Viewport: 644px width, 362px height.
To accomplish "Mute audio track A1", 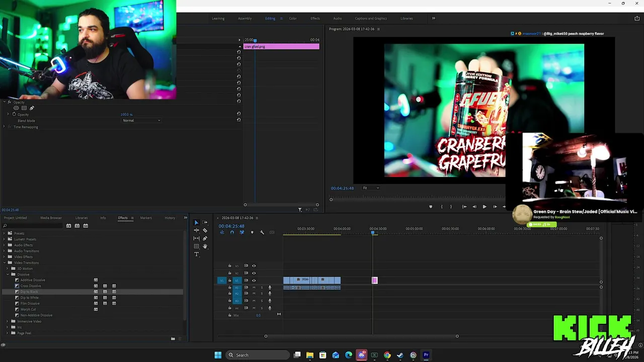I will [x=254, y=288].
